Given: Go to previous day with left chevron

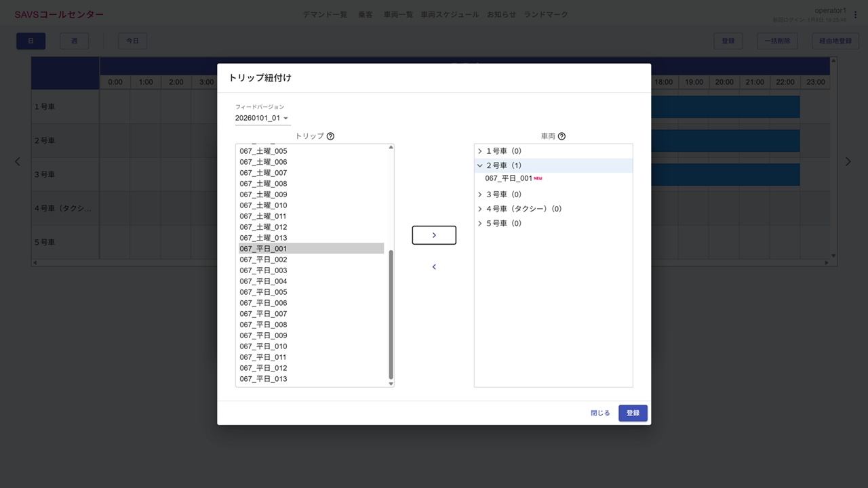Looking at the screenshot, I should (x=18, y=161).
